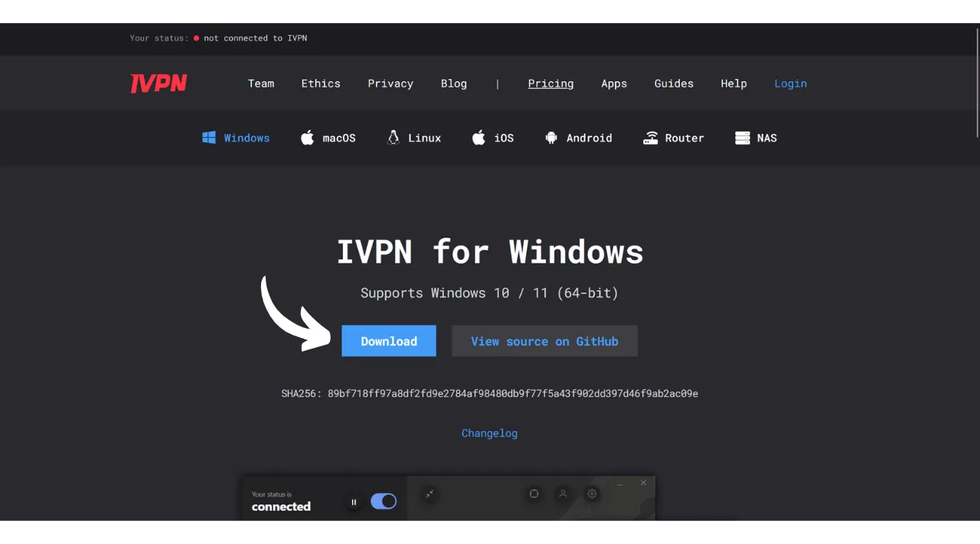Open the Apps page
Screen dimensions: 980x544
(x=614, y=84)
